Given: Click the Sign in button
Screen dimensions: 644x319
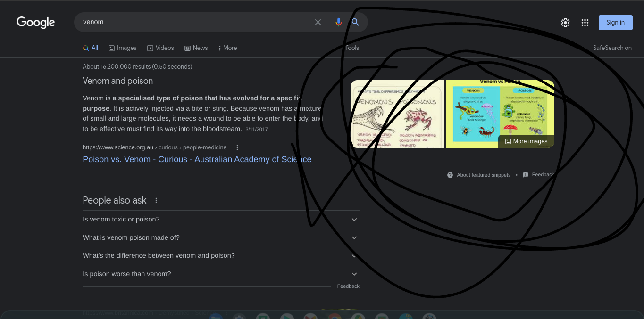Looking at the screenshot, I should [x=615, y=23].
